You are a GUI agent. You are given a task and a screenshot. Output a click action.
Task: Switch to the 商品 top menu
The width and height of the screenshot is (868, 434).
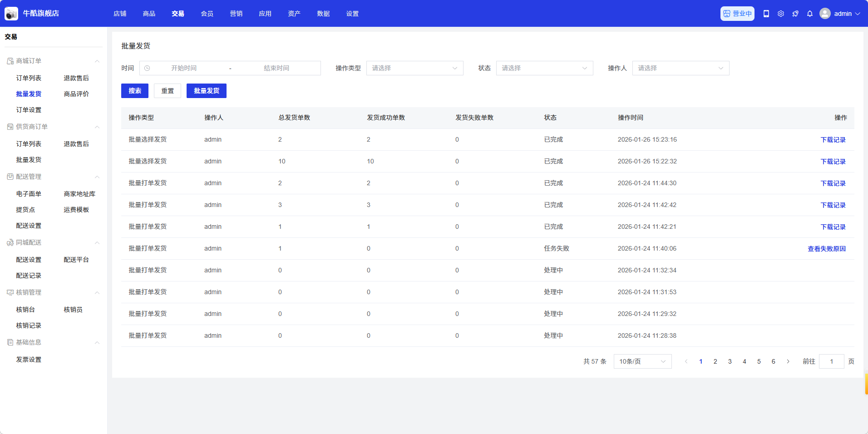[149, 14]
